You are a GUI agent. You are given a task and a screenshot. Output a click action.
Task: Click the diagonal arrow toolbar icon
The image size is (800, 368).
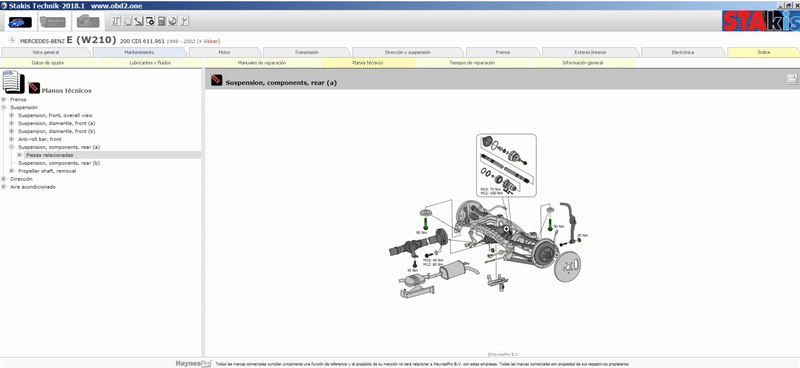pyautogui.click(x=138, y=21)
